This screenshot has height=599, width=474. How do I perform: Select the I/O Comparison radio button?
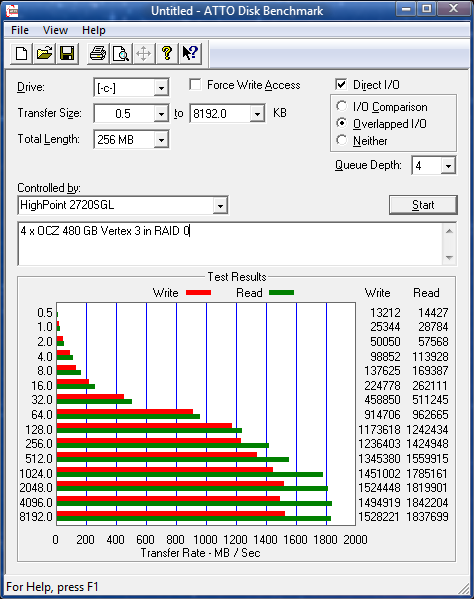coord(341,106)
